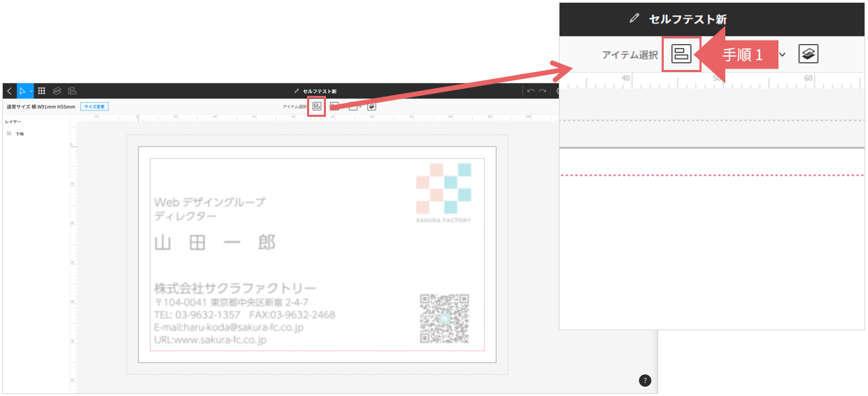The width and height of the screenshot is (868, 396).
Task: Select the Webデザイングループ text line
Action: click(x=210, y=202)
